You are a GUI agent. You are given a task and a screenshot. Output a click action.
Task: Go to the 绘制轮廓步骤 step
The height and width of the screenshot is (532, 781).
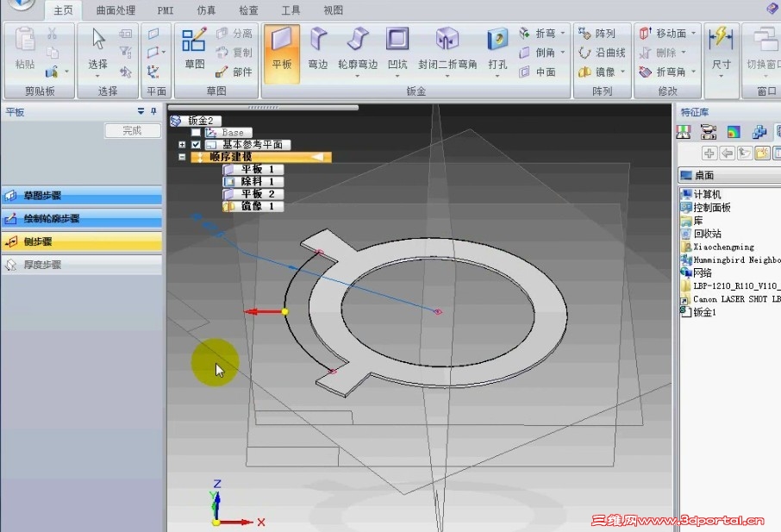(x=82, y=219)
